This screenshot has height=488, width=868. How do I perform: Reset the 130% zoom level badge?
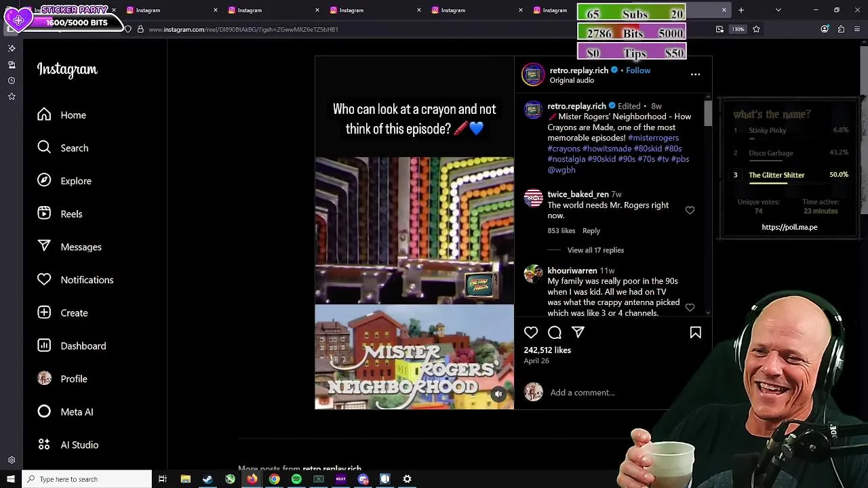(738, 29)
